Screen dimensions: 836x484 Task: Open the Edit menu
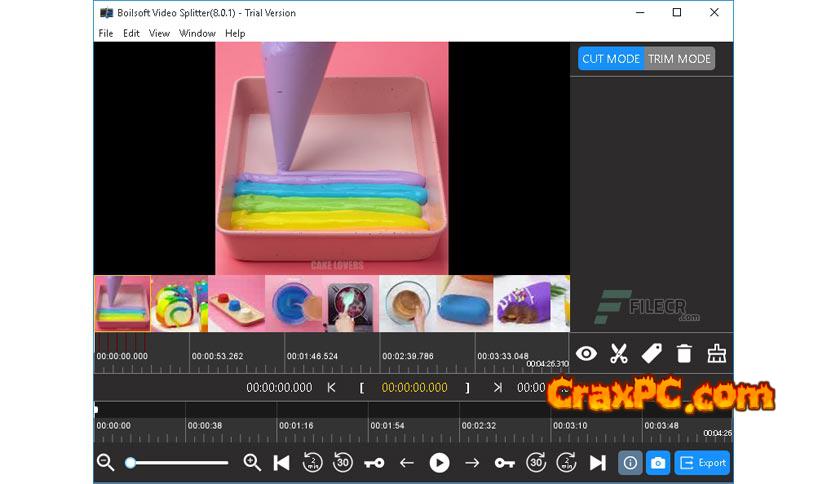point(131,33)
